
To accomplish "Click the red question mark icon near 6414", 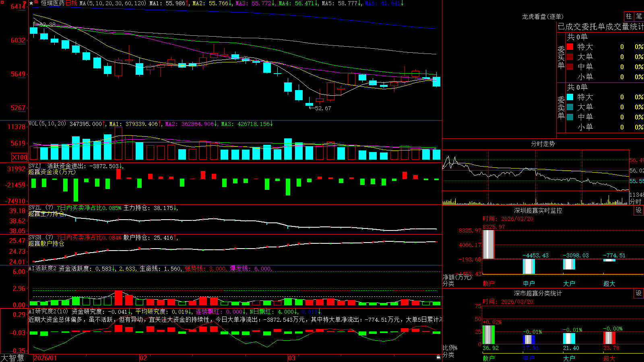I will [25, 3].
